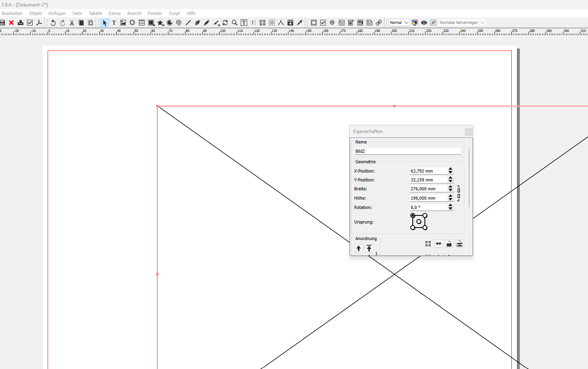Set origin to bottom-right basepoint
Image resolution: width=588 pixels, height=369 pixels.
tap(425, 228)
